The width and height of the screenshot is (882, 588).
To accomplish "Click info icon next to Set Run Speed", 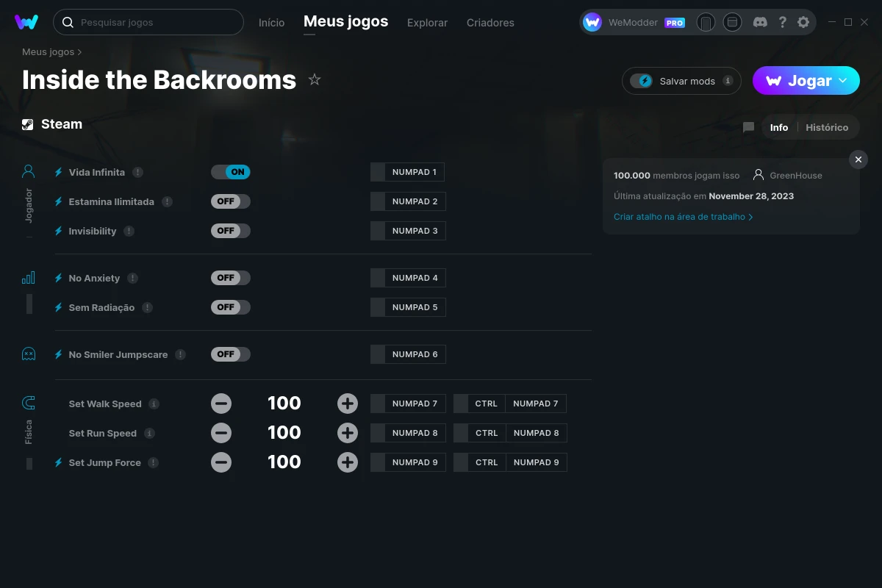I will 149,433.
